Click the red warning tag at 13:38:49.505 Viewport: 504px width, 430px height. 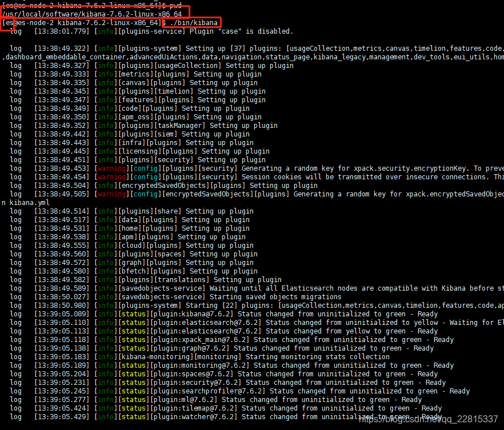112,194
